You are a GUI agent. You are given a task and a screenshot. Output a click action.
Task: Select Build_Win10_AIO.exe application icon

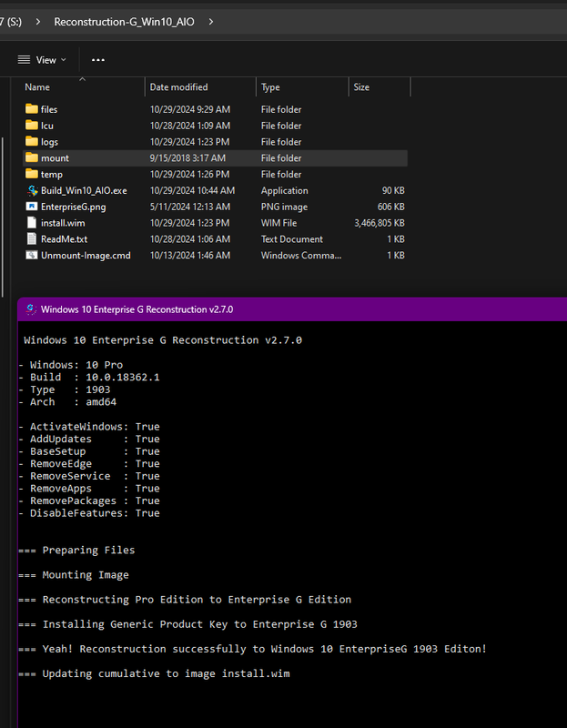coord(32,190)
